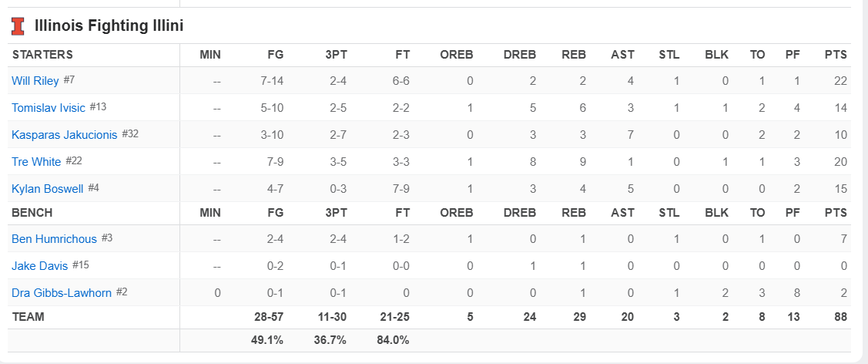
Task: Click Dra Gibbs-Lawhorn player name
Action: point(62,293)
